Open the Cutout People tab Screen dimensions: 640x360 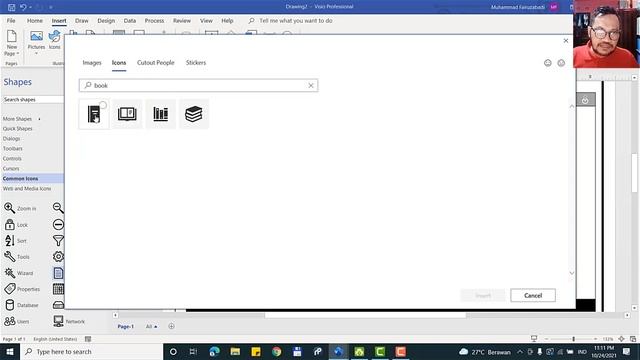(156, 62)
